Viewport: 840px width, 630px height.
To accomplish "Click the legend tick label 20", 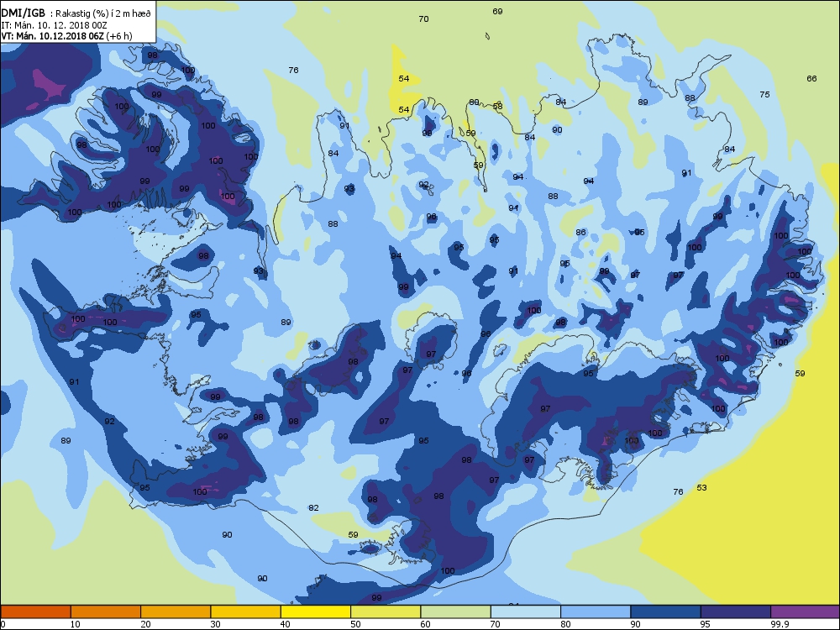I will click(x=145, y=624).
